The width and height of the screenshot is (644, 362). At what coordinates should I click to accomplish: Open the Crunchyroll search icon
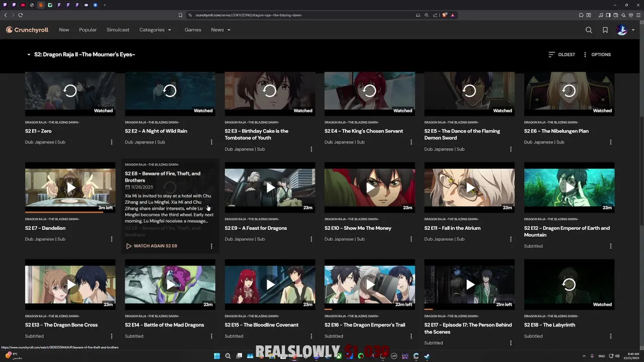(589, 30)
